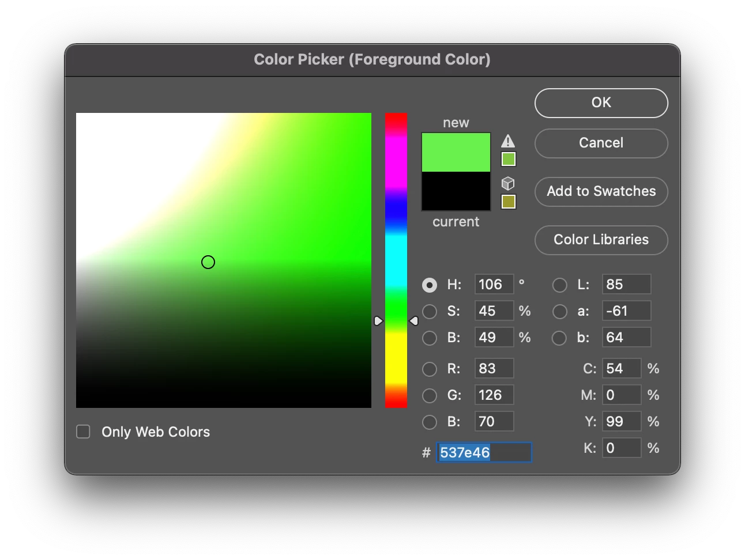Click Add to Swatches button
This screenshot has width=745, height=560.
click(601, 191)
